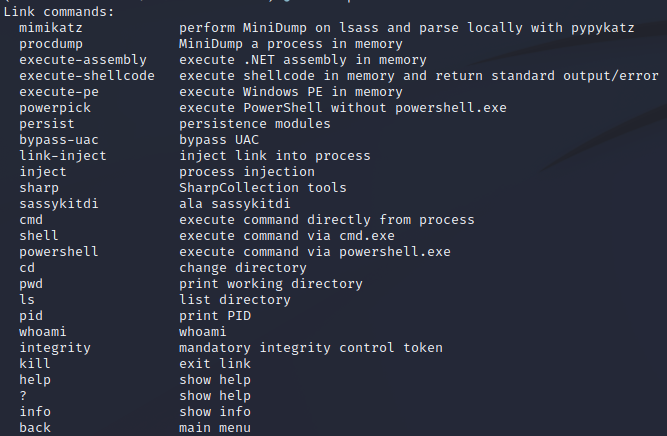Select the bypass-uac command text
The image size is (667, 436).
[x=59, y=140]
